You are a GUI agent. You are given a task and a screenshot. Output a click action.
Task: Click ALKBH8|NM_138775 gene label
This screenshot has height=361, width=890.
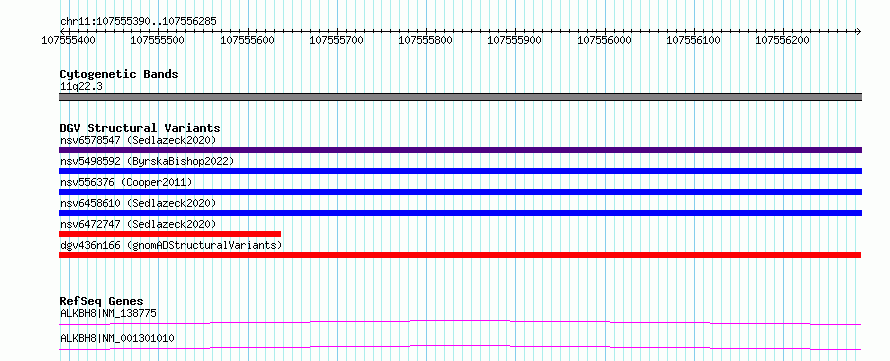[x=108, y=313]
